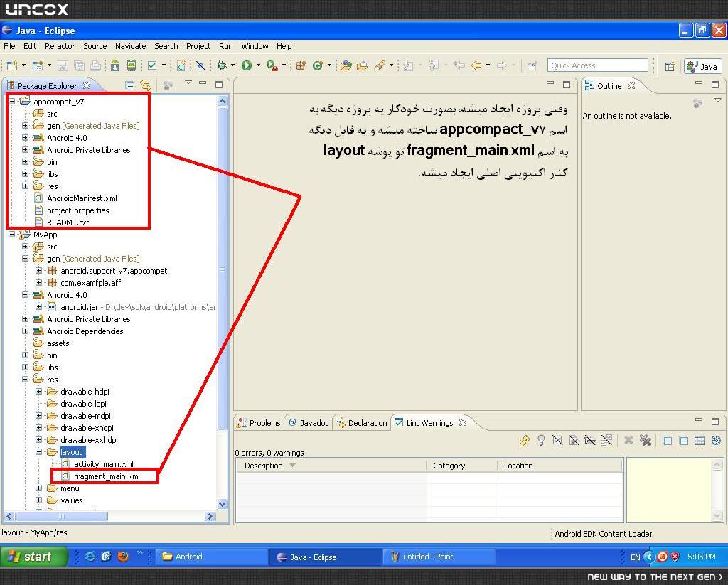Select android.jar under Android 4.0

[x=79, y=307]
